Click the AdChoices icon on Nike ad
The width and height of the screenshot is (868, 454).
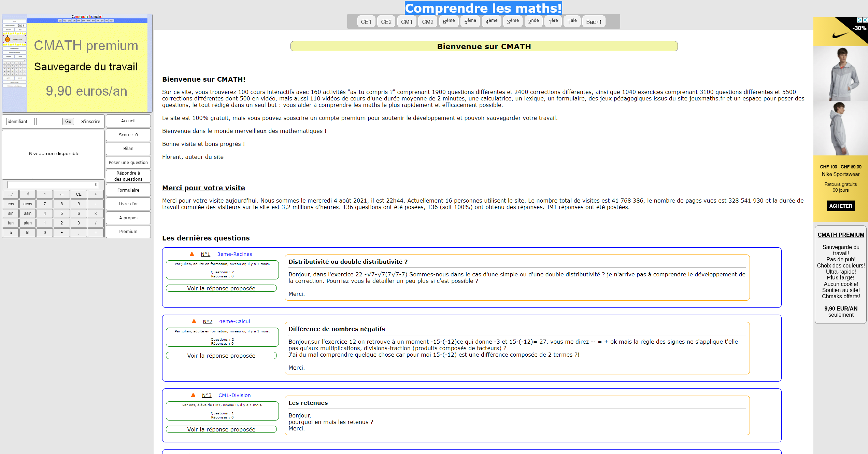859,20
